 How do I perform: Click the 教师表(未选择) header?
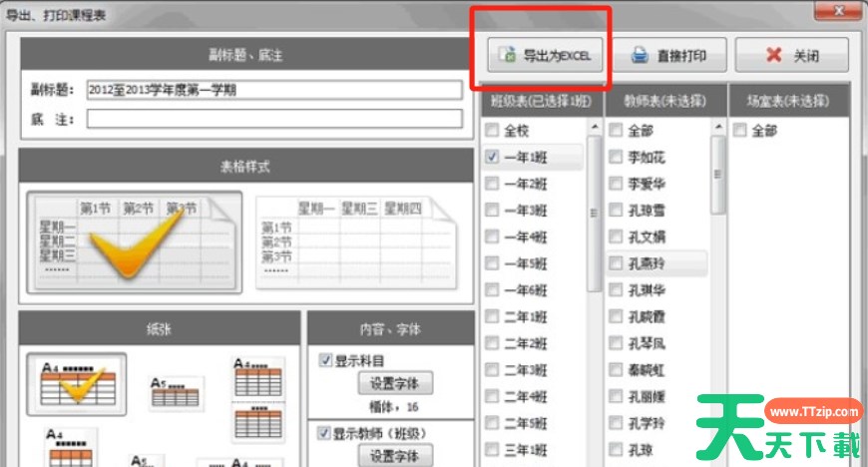point(665,101)
